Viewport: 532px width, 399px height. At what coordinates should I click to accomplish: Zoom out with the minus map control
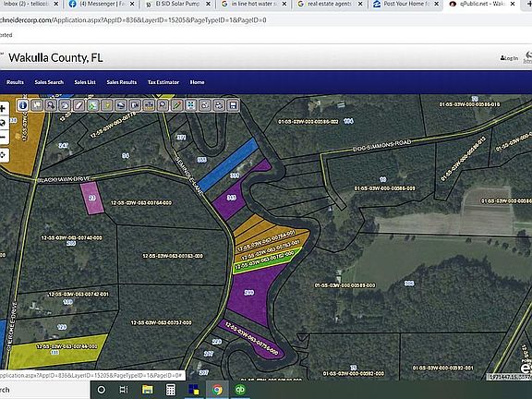pyautogui.click(x=3, y=137)
